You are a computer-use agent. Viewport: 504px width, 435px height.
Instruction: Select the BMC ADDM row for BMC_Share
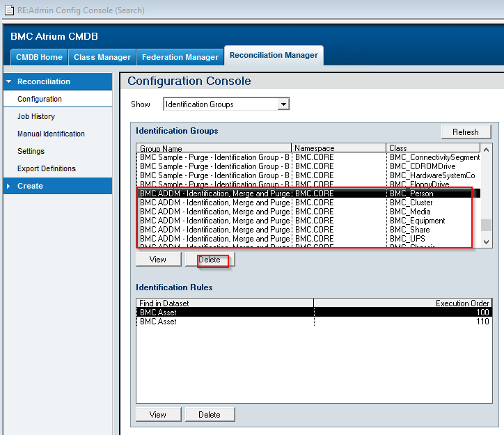tap(308, 230)
